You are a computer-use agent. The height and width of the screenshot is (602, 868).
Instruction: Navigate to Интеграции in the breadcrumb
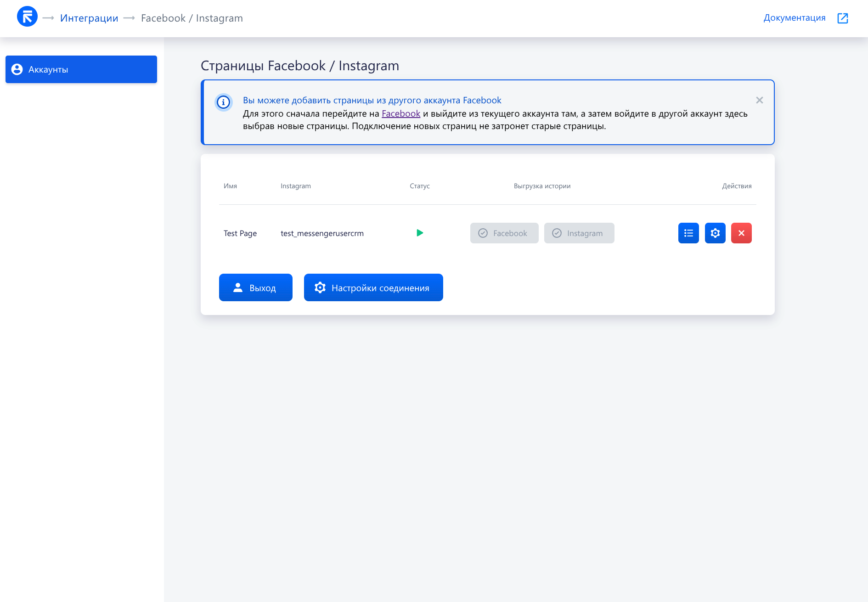tap(89, 18)
